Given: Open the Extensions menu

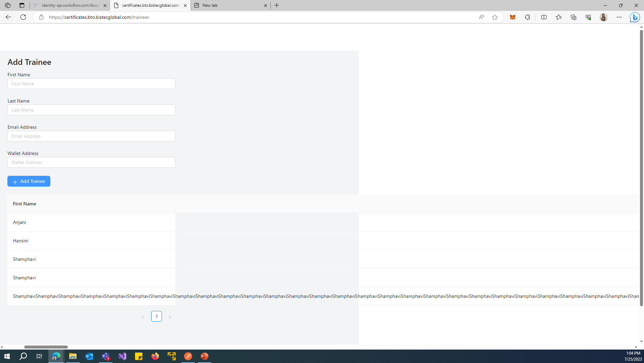Looking at the screenshot, I should 527,17.
